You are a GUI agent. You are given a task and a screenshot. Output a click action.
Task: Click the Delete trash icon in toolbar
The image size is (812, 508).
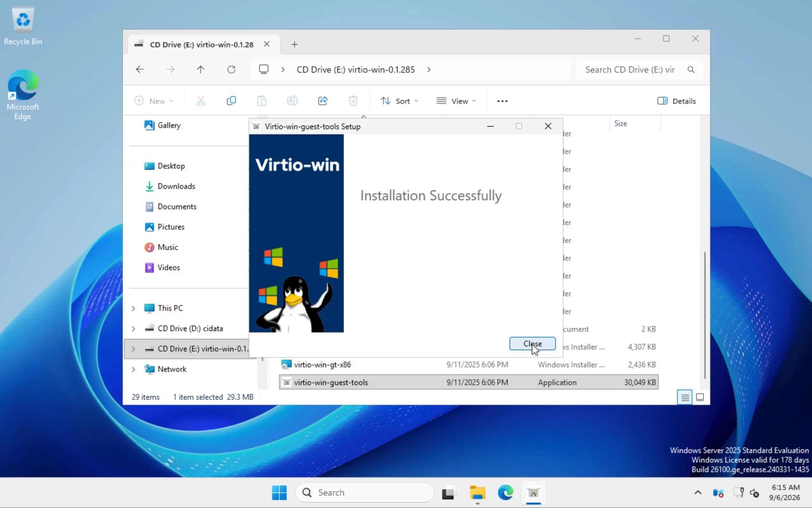353,101
